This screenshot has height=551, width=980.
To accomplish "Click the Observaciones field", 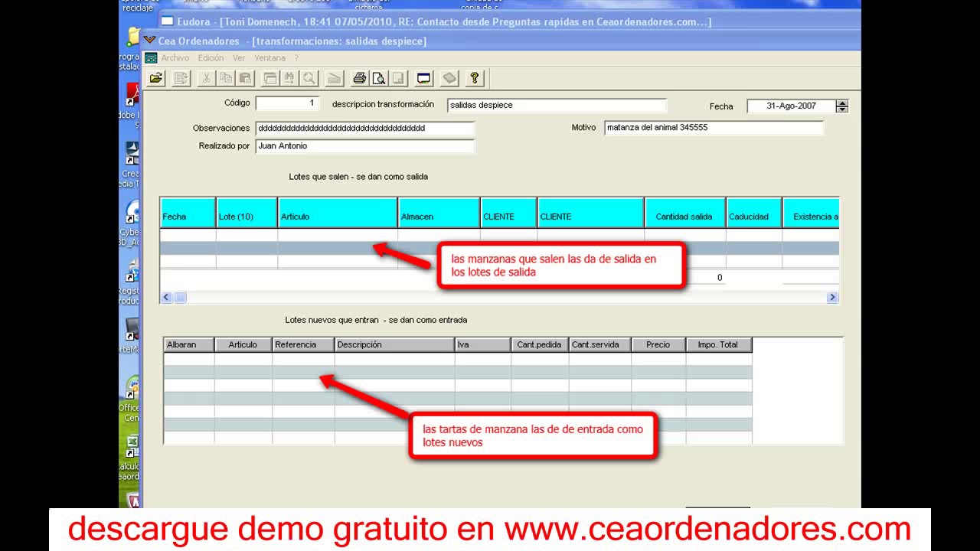I will 364,129.
